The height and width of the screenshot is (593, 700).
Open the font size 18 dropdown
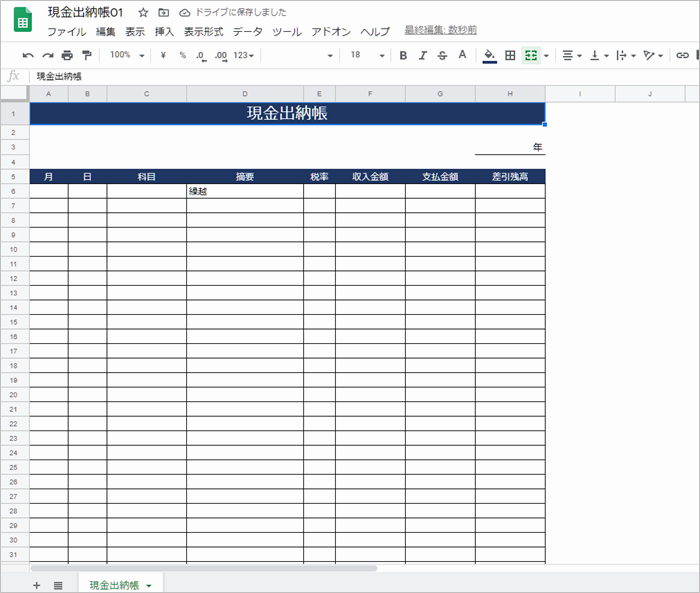tap(366, 55)
